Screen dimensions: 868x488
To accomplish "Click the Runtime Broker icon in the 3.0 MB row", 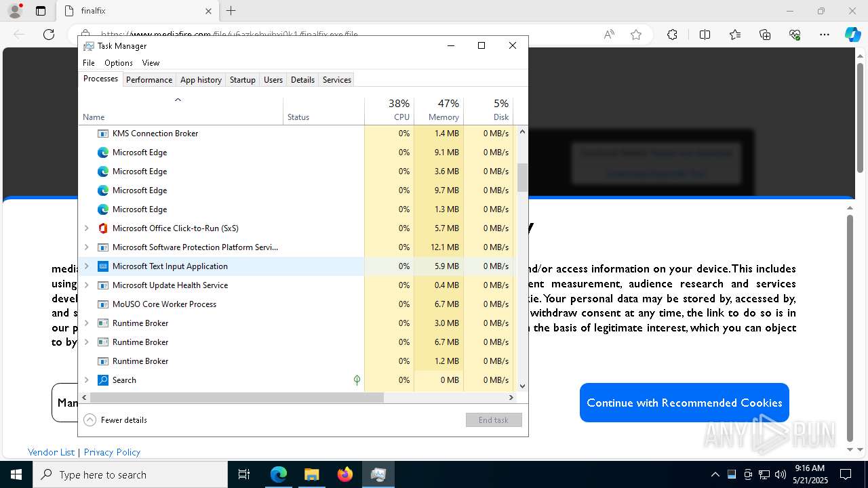I will coord(103,323).
